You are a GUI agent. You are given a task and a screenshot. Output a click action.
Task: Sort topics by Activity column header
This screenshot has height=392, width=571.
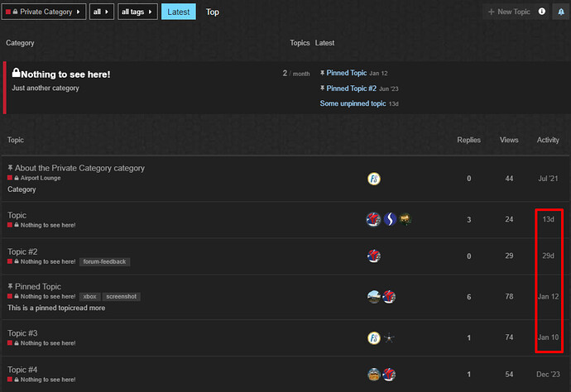tap(548, 140)
